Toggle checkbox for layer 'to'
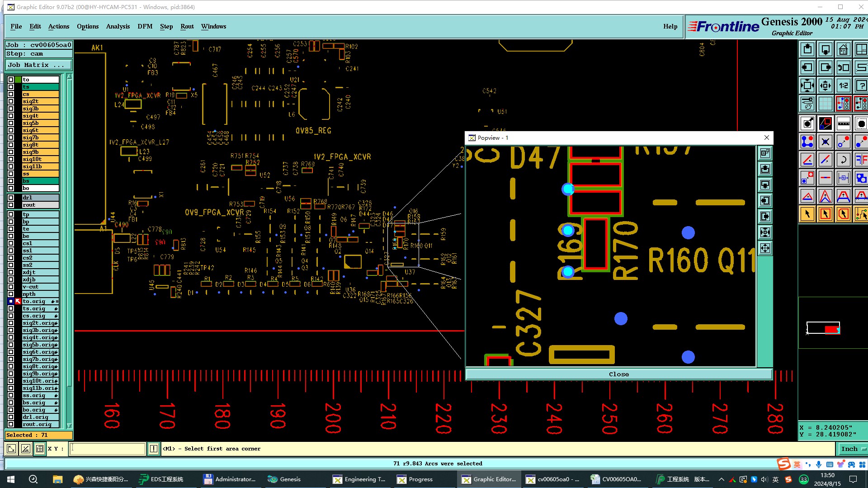This screenshot has width=868, height=488. [x=11, y=80]
